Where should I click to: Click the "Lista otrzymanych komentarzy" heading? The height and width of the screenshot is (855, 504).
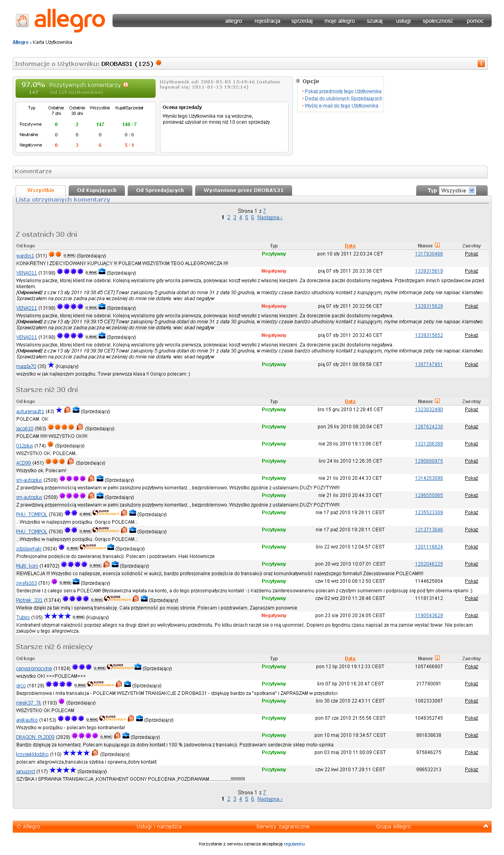click(63, 200)
